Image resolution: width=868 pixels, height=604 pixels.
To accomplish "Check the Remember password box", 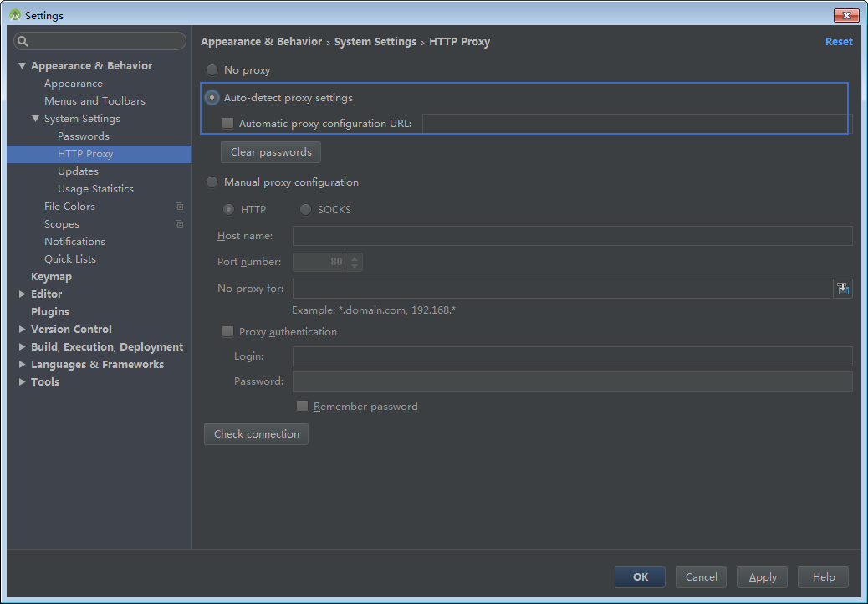I will tap(303, 407).
